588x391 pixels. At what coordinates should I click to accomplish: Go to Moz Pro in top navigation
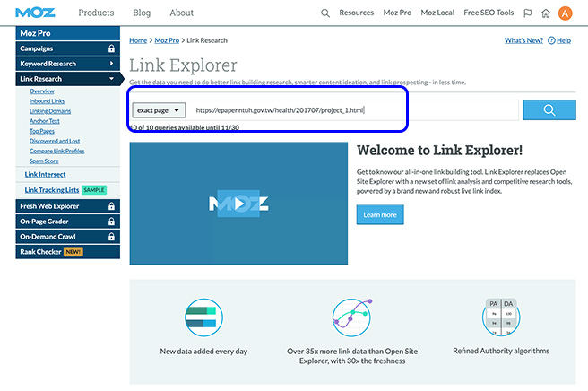(397, 13)
